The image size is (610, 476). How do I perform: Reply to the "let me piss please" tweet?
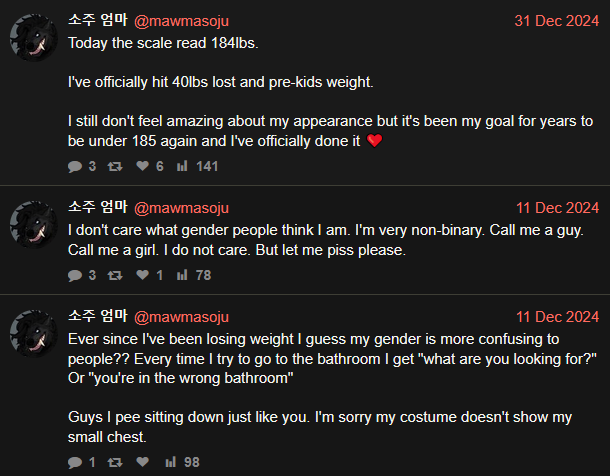pyautogui.click(x=75, y=275)
